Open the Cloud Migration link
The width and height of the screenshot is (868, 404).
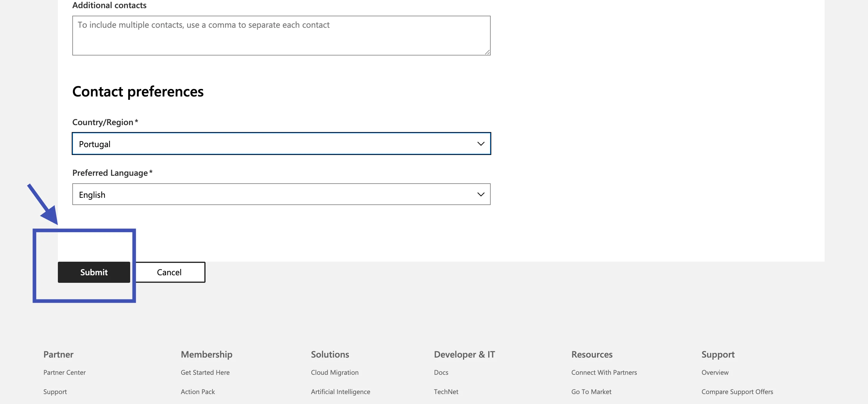[335, 372]
